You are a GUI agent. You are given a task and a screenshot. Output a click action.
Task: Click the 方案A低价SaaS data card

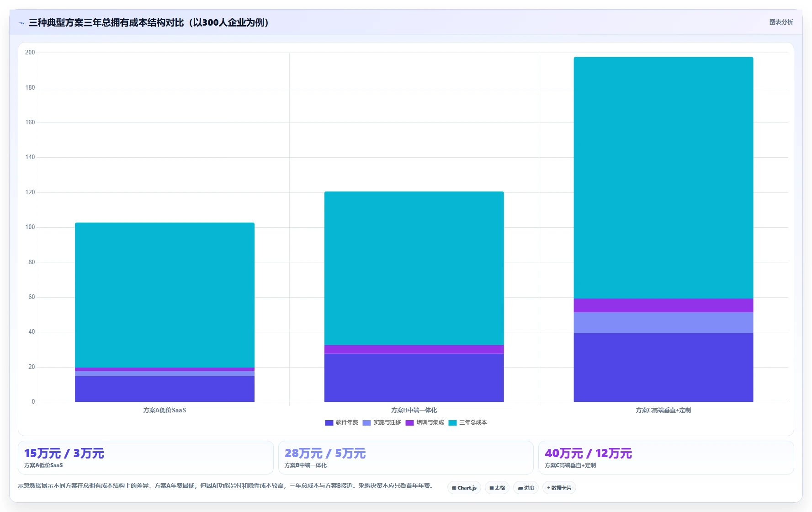(145, 458)
